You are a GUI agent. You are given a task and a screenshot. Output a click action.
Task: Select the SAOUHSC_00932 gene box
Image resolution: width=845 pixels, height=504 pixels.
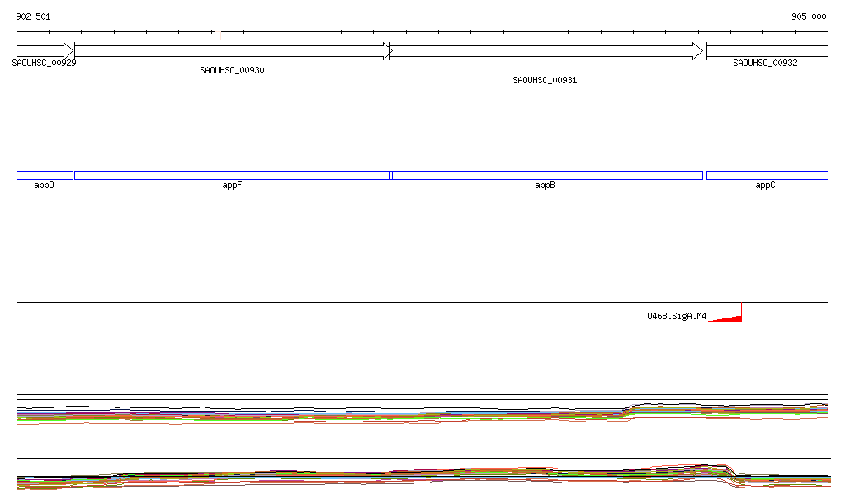point(767,51)
